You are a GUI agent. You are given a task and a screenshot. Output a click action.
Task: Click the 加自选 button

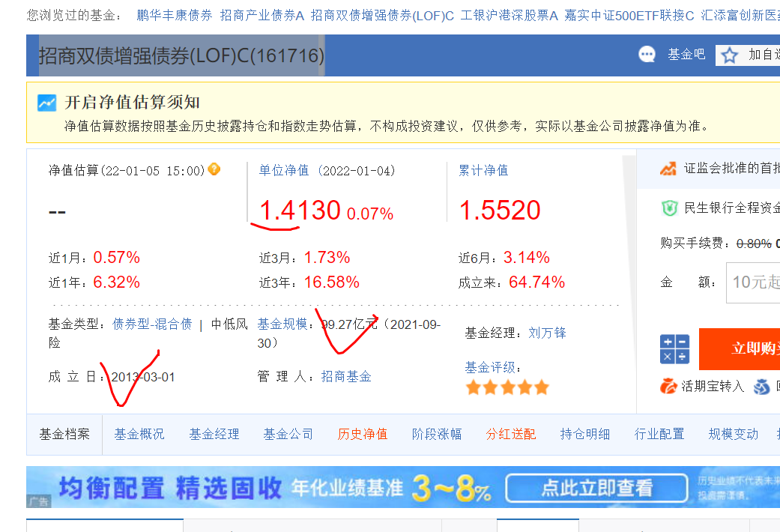tap(748, 55)
